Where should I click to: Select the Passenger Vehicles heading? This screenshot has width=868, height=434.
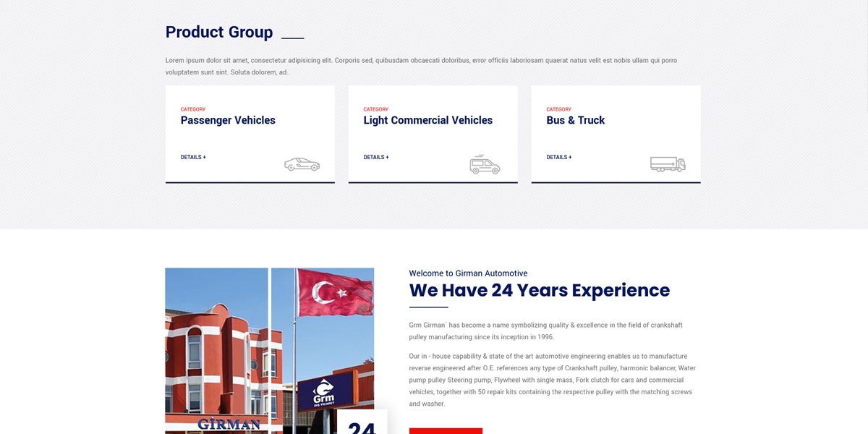(228, 120)
